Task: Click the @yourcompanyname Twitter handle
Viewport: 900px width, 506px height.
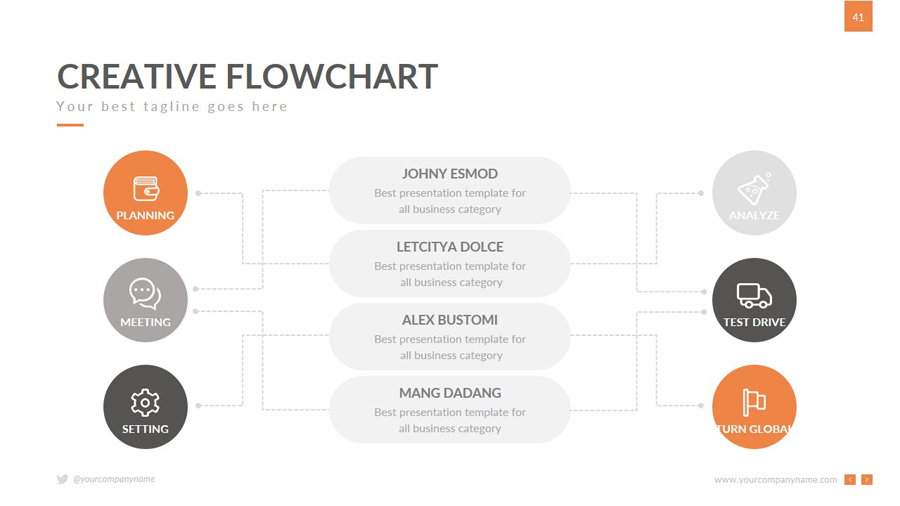Action: (114, 480)
